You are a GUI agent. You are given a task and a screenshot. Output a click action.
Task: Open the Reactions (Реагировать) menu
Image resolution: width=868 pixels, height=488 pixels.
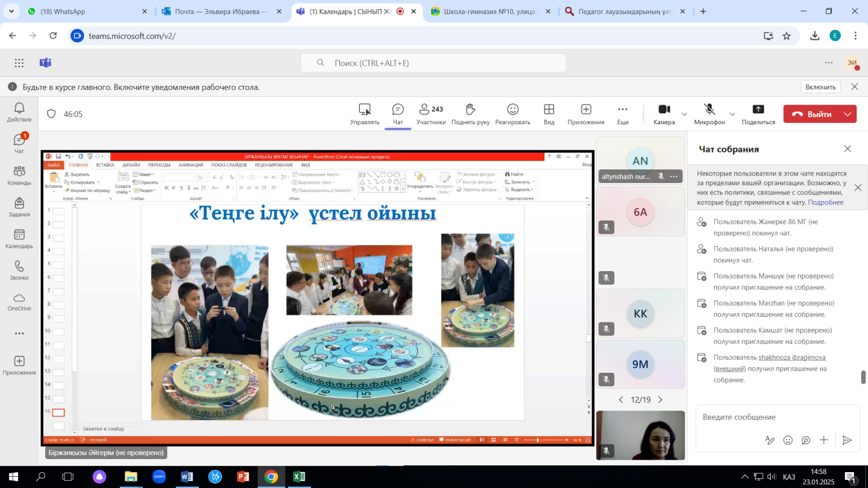click(513, 114)
